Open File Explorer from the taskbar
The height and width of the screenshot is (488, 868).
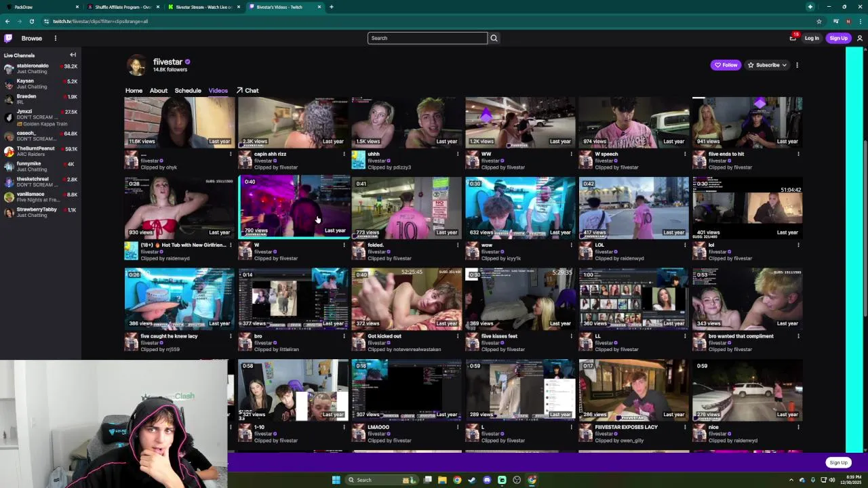pyautogui.click(x=442, y=480)
